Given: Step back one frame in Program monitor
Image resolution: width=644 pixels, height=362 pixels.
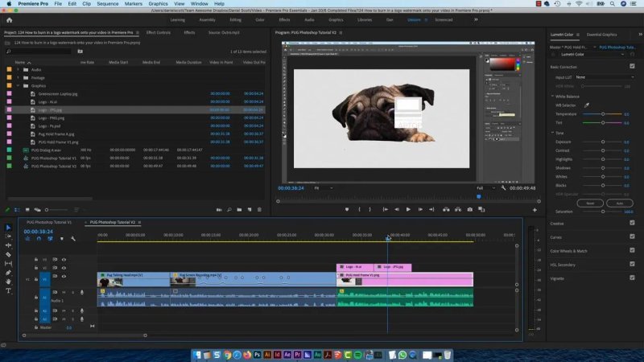Looking at the screenshot, I should point(397,209).
